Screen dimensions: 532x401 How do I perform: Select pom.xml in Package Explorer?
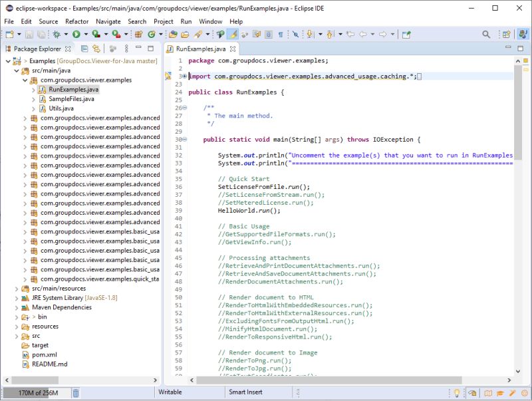pos(44,355)
